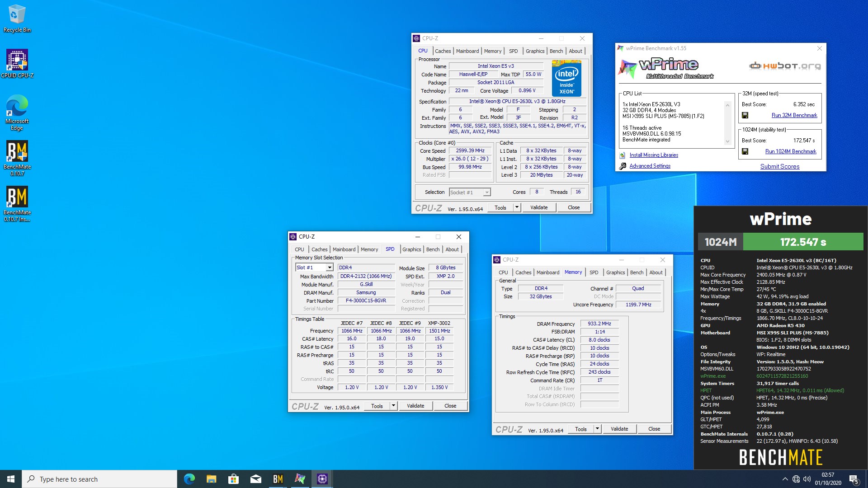
Task: Save the 1024M score with the floppy icon
Action: coord(745,151)
